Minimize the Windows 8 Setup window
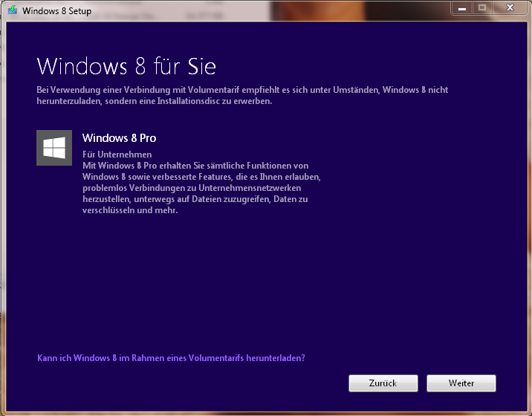Screen dimensions: 532x416 tap(461, 8)
